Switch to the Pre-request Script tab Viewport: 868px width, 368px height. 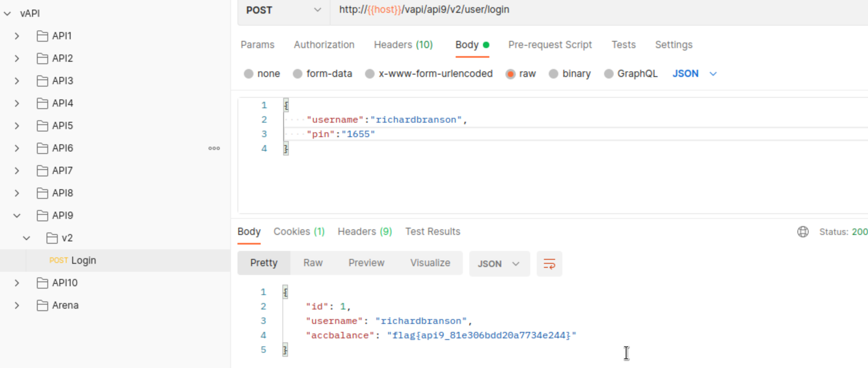(550, 44)
